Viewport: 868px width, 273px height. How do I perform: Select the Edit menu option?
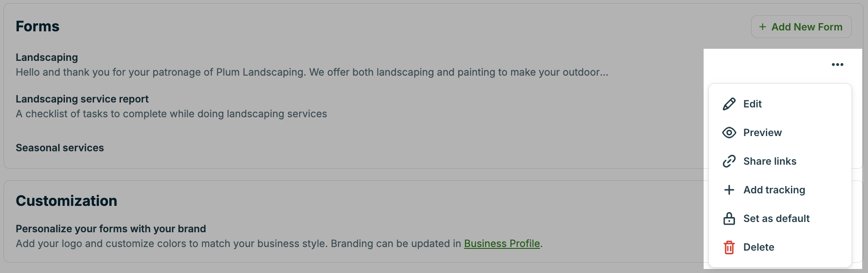point(752,104)
